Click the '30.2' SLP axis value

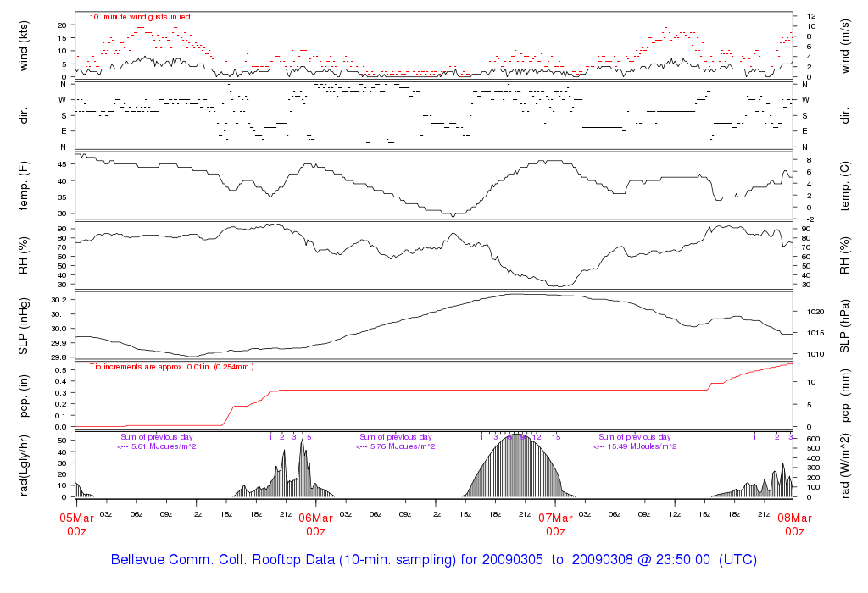pos(58,300)
